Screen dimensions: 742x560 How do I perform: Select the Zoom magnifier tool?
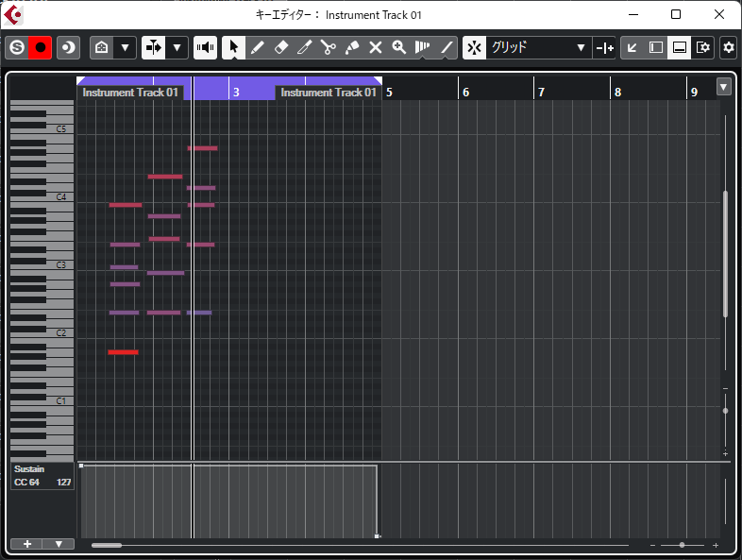[399, 47]
